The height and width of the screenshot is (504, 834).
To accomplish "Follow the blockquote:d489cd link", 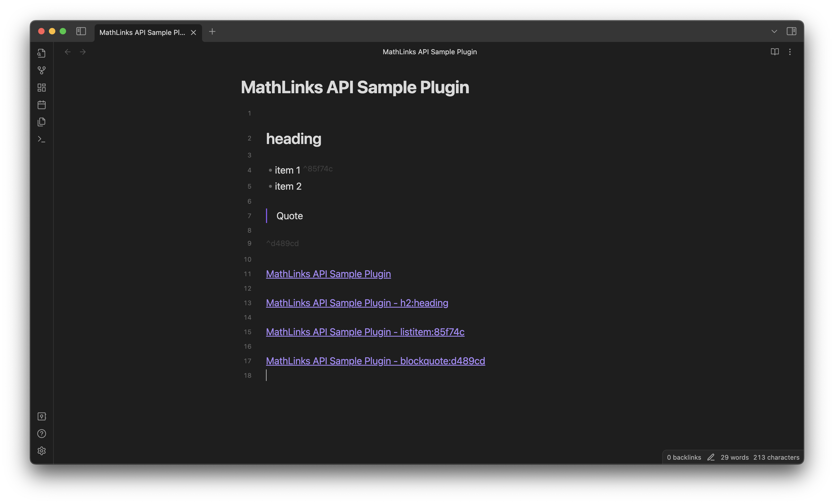I will coord(375,361).
